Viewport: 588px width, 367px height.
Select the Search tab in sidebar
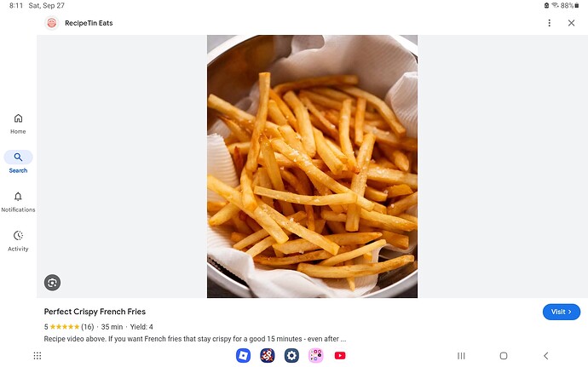pyautogui.click(x=18, y=163)
